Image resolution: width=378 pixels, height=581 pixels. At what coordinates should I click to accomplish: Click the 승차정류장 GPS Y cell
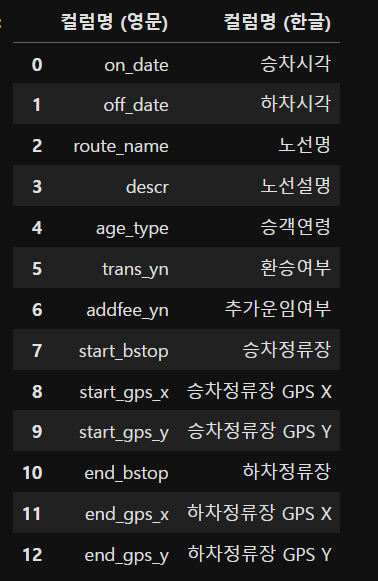click(259, 431)
